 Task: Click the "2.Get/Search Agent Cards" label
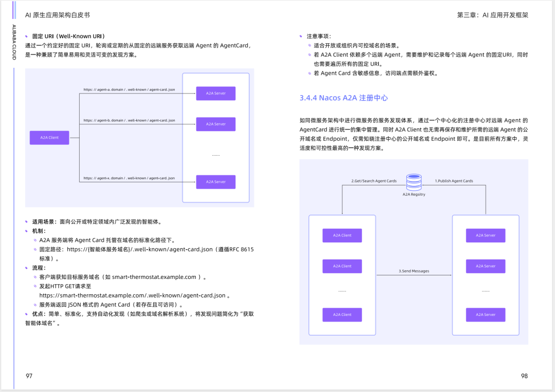[374, 181]
